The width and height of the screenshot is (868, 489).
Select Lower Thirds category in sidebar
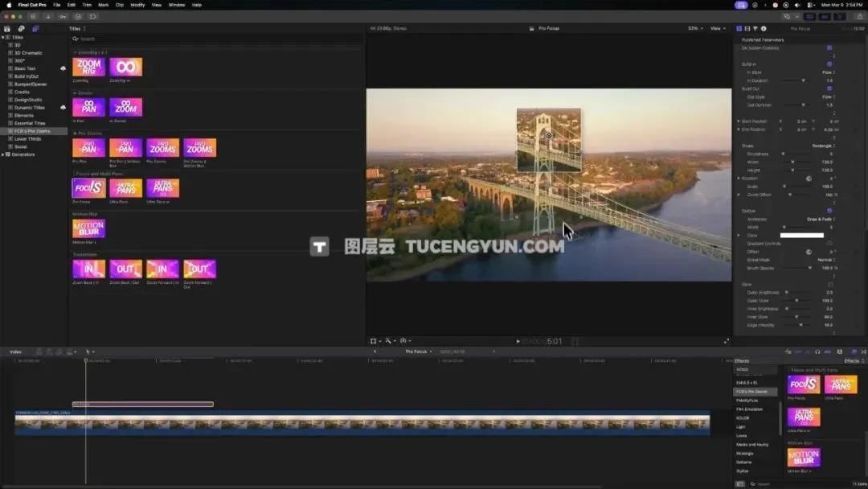[27, 138]
